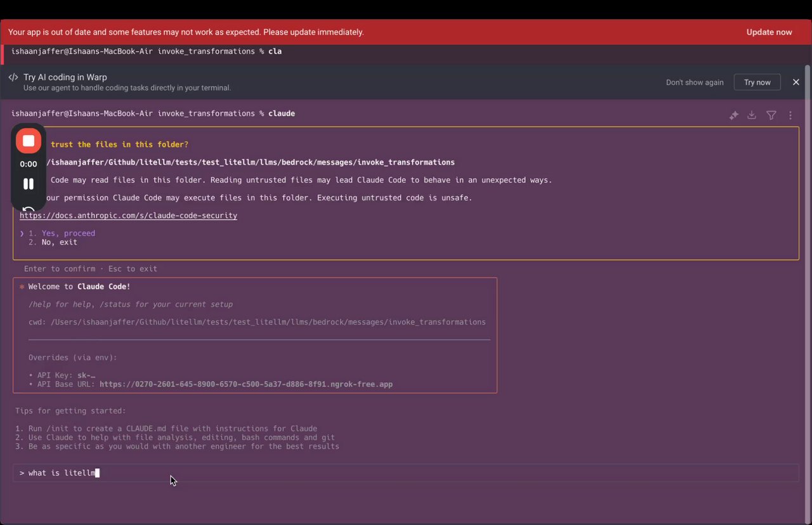
Task: Click the download icon on the claude block
Action: tap(752, 115)
